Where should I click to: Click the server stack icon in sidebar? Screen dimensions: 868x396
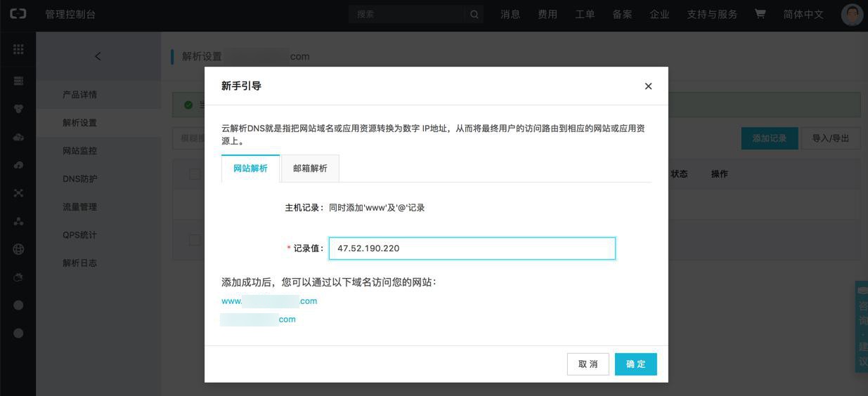coord(18,81)
